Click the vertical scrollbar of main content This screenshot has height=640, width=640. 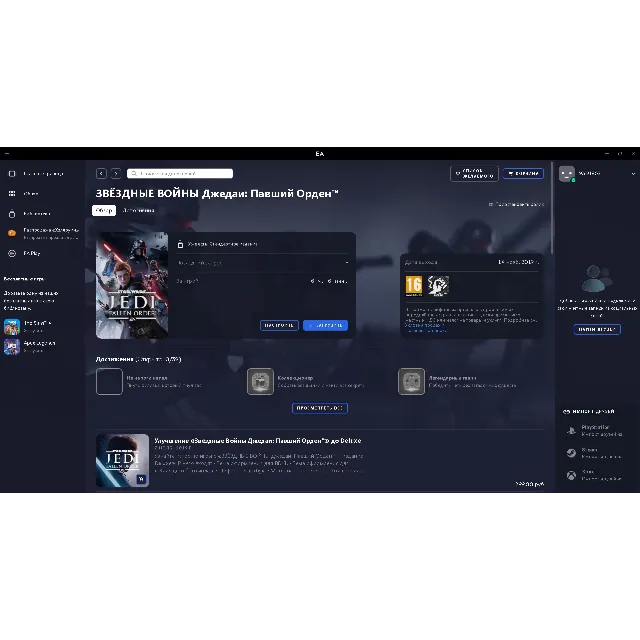[x=552, y=208]
